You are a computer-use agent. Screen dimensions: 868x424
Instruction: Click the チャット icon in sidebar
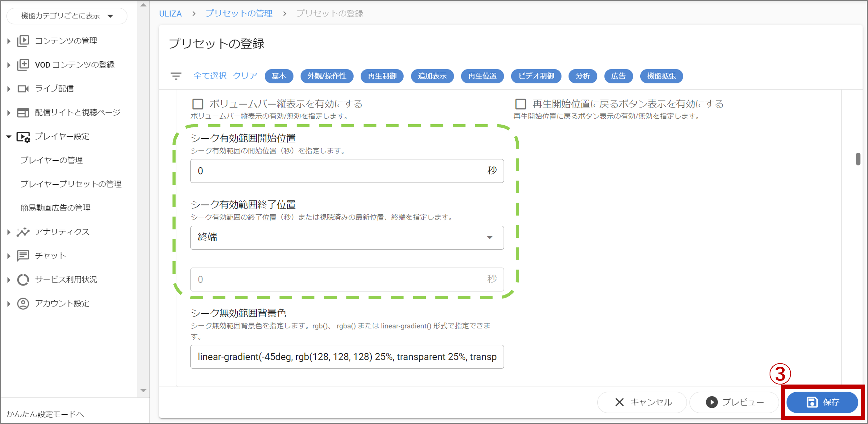(x=23, y=256)
